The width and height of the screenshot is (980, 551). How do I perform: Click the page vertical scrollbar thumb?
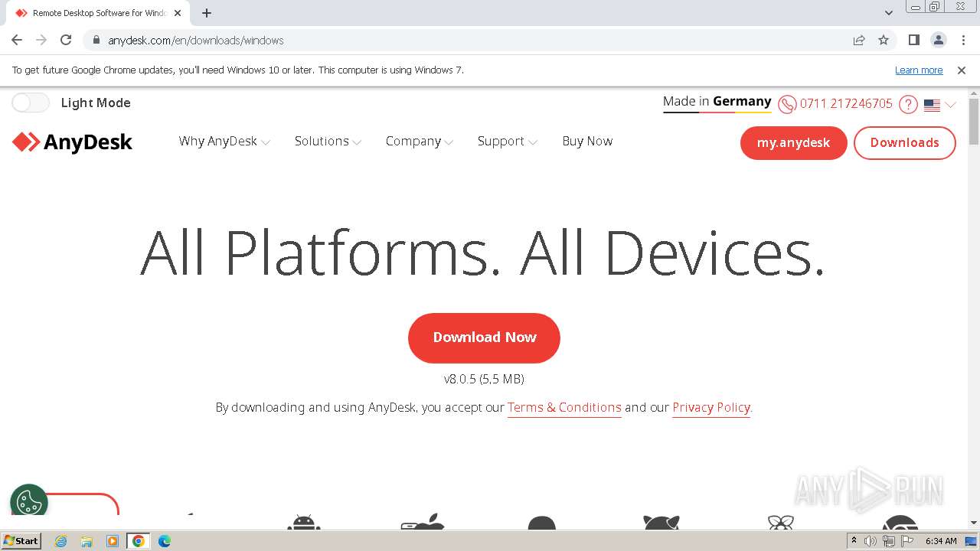[x=974, y=121]
